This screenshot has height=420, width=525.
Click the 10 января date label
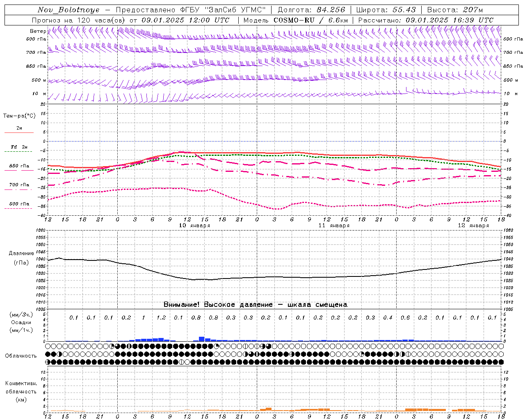[195, 225]
